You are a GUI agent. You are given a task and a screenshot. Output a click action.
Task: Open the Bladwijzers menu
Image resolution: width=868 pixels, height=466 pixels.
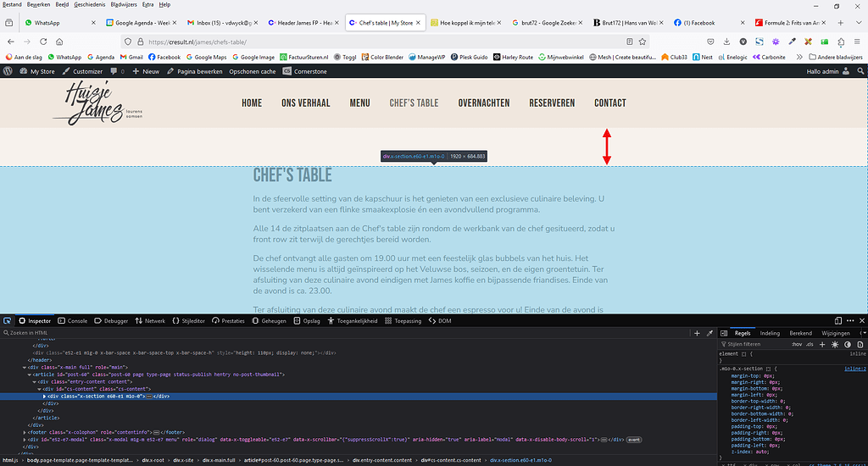(x=124, y=4)
